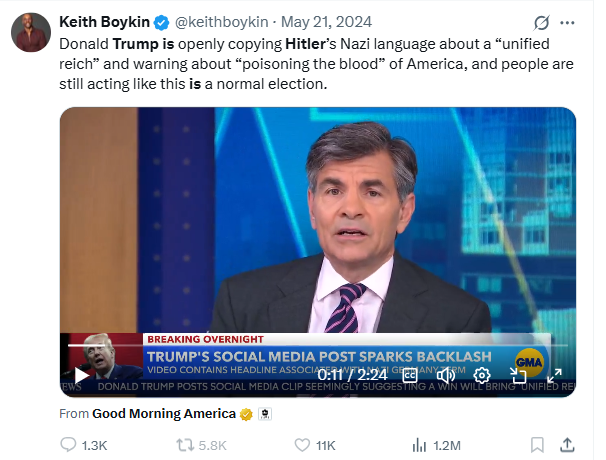606x460 pixels.
Task: Visit the Good Morning America source account
Action: point(163,413)
